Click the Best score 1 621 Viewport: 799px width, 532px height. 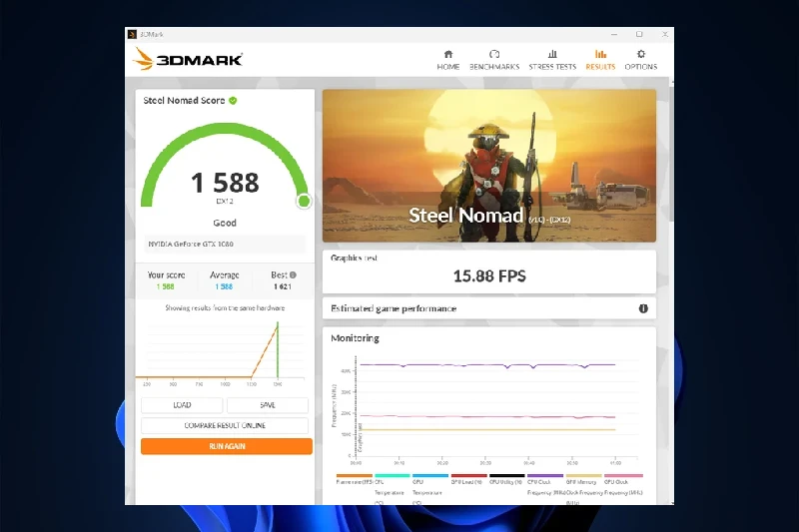tap(283, 286)
